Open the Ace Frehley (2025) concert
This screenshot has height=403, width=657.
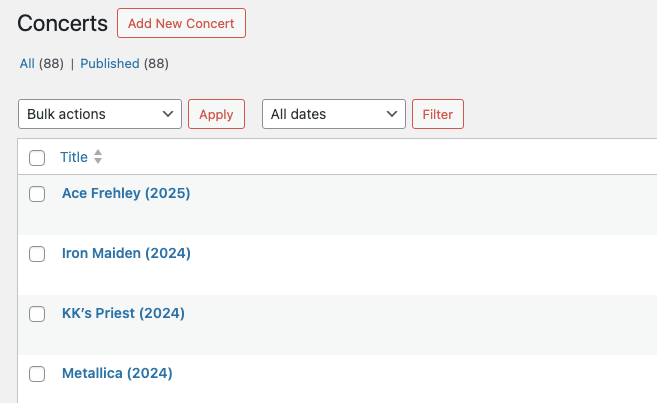click(x=126, y=193)
